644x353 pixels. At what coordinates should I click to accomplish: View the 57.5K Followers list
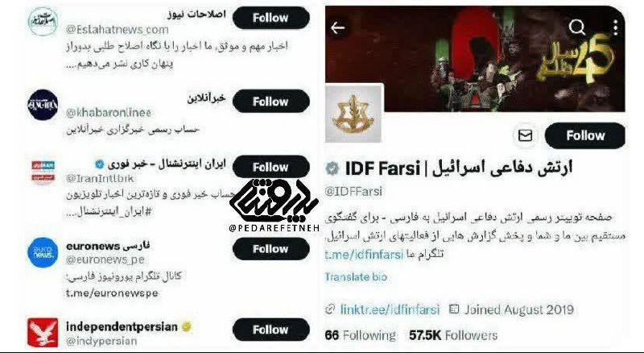click(x=453, y=335)
